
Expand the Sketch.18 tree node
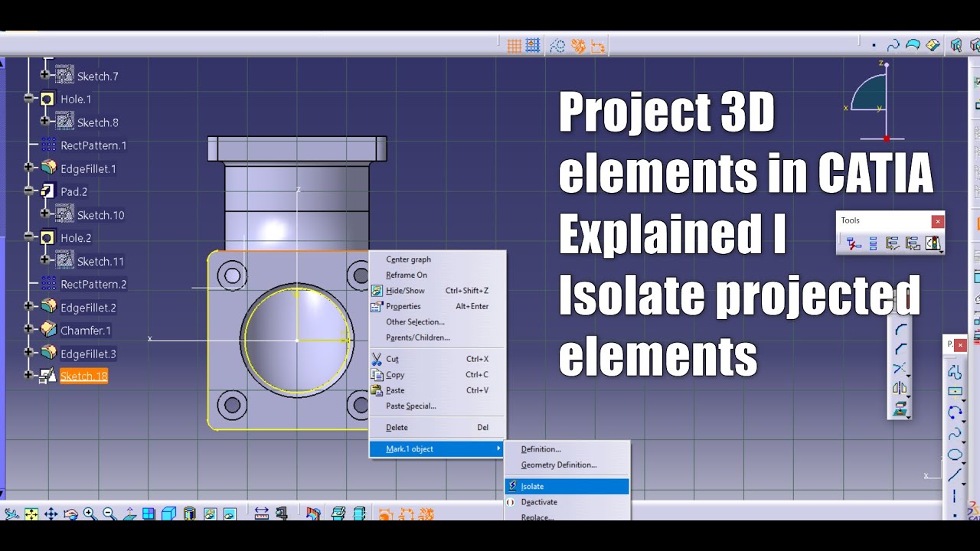coord(29,375)
